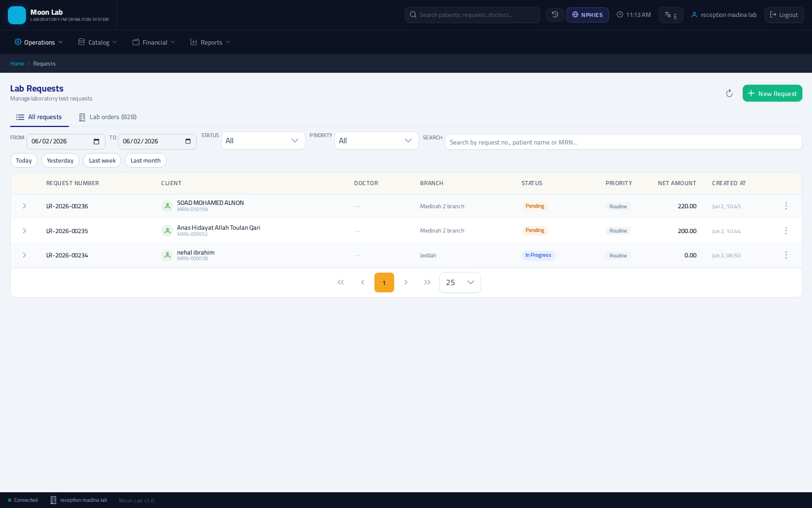
Task: Click the request search input field
Action: pos(623,142)
